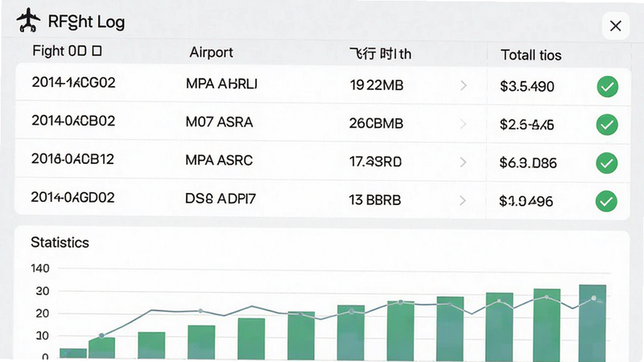The image size is (644, 362).
Task: Click the airplane icon beside the log title
Action: click(28, 19)
